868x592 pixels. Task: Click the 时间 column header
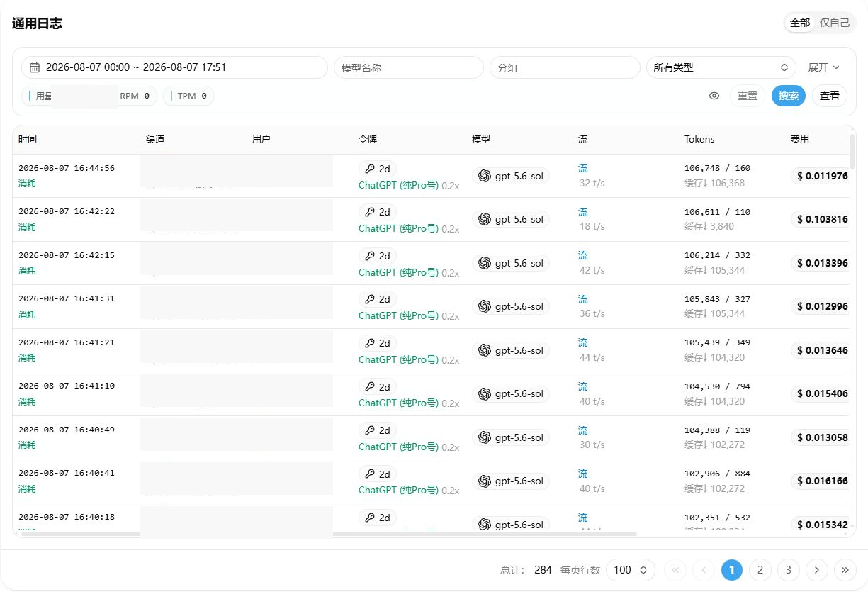tap(28, 140)
